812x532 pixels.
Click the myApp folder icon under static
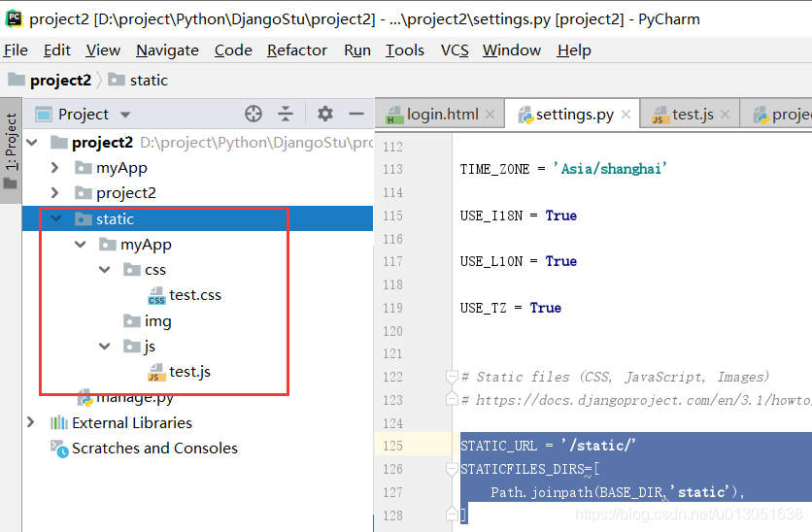[x=108, y=245]
